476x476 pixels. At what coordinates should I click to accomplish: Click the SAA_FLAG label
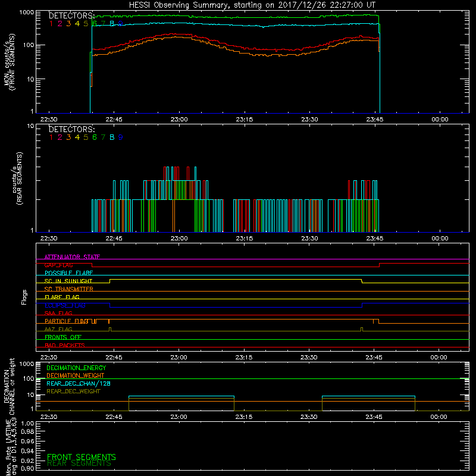click(58, 313)
